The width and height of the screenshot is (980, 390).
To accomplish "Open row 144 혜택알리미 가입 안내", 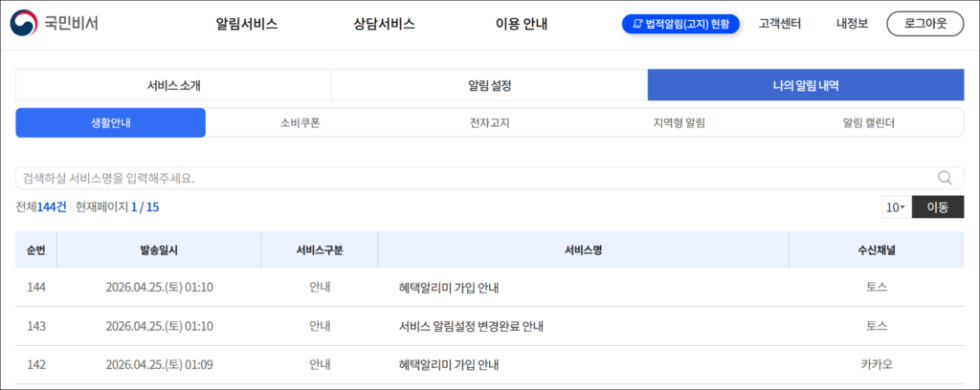I will (x=448, y=289).
